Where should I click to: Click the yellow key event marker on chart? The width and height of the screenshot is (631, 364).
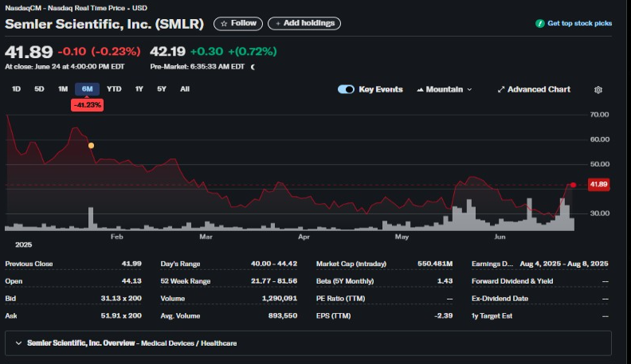[91, 146]
